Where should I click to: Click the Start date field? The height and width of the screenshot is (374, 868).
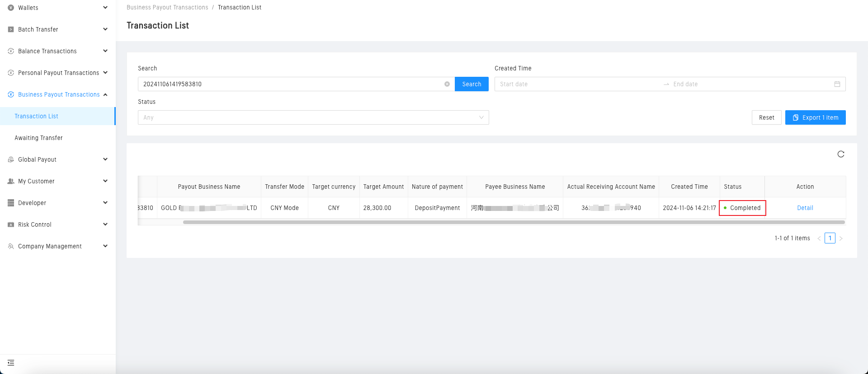point(579,84)
